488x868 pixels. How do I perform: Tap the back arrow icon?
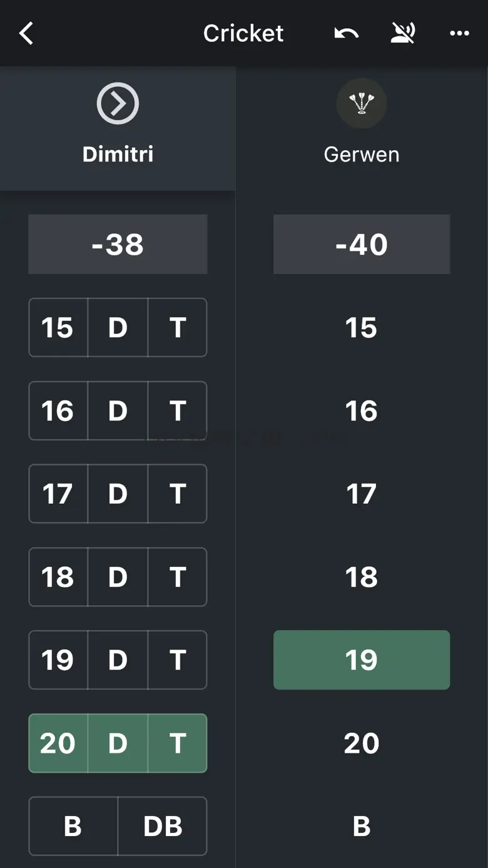pyautogui.click(x=26, y=33)
